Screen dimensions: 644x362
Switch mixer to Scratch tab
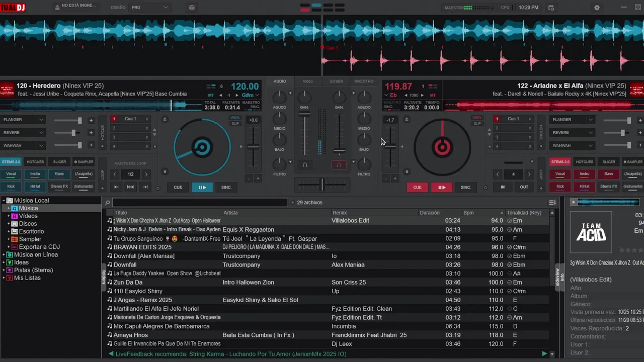pyautogui.click(x=336, y=81)
